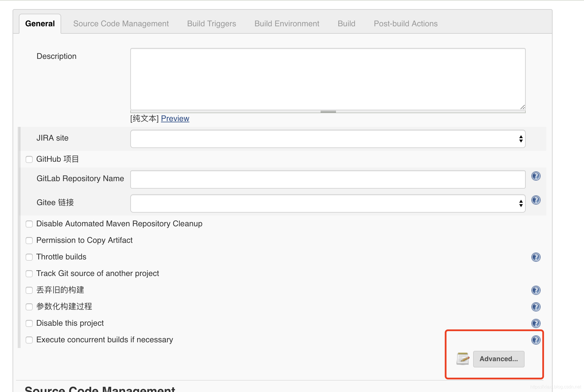This screenshot has width=584, height=392.
Task: Open help for Throttle builds
Action: (x=536, y=257)
